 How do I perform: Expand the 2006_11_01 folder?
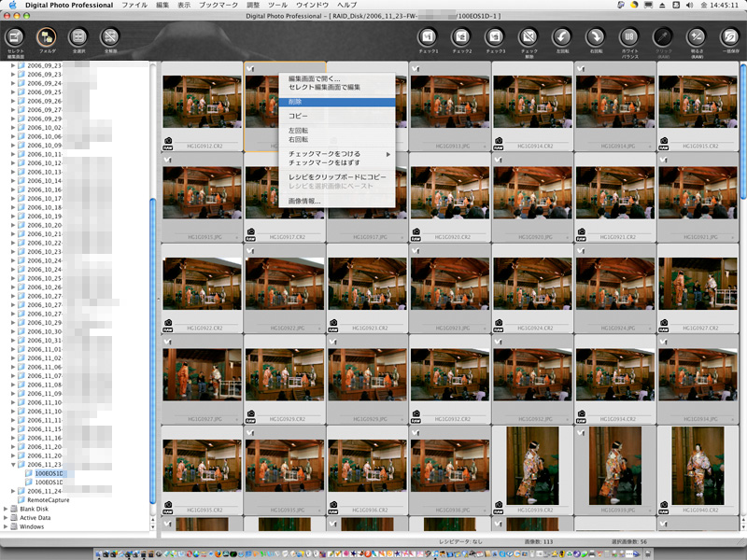pyautogui.click(x=13, y=349)
